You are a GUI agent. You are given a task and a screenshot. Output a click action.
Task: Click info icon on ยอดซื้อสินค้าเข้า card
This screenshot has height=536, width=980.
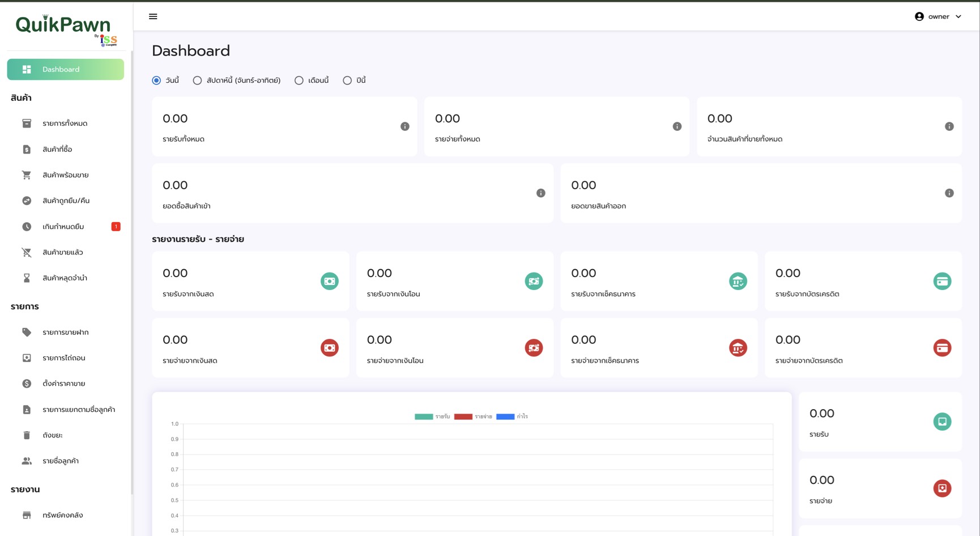541,193
